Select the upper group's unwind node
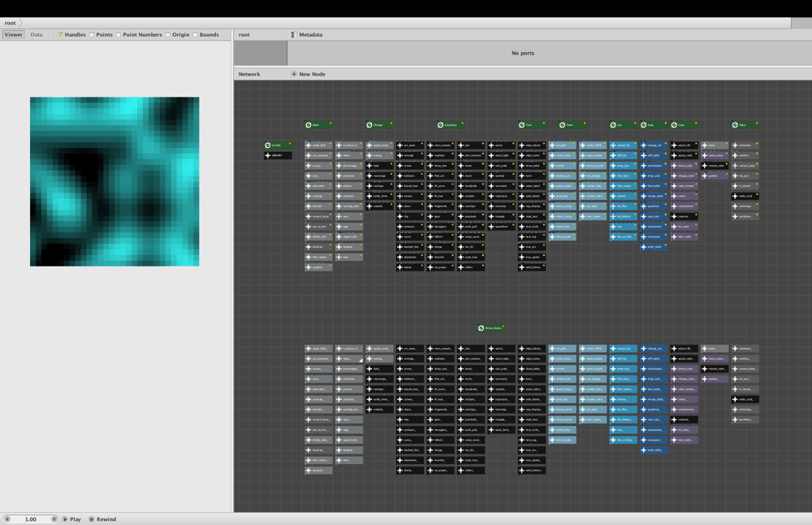This screenshot has width=812, height=525. pyautogui.click(x=379, y=206)
